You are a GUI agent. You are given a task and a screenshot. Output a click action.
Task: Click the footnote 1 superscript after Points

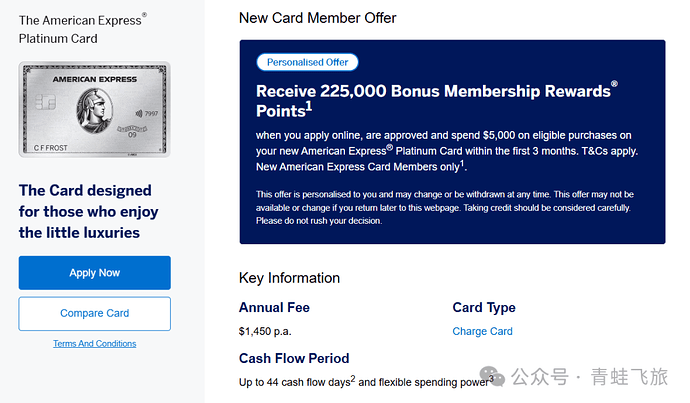(x=309, y=106)
